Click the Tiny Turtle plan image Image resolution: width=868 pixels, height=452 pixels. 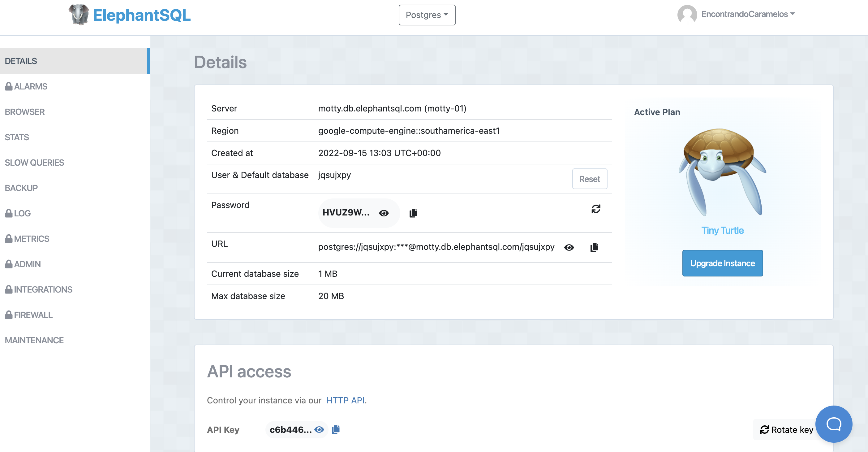[722, 172]
